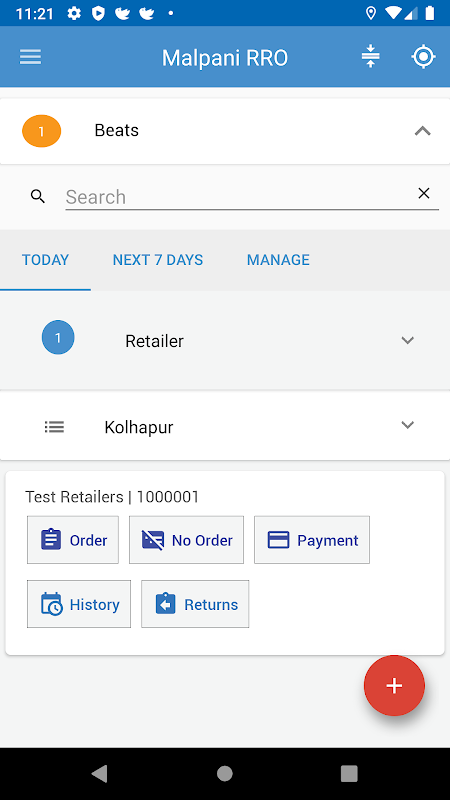Tap the No Order button
Image resolution: width=450 pixels, height=800 pixels.
[186, 540]
